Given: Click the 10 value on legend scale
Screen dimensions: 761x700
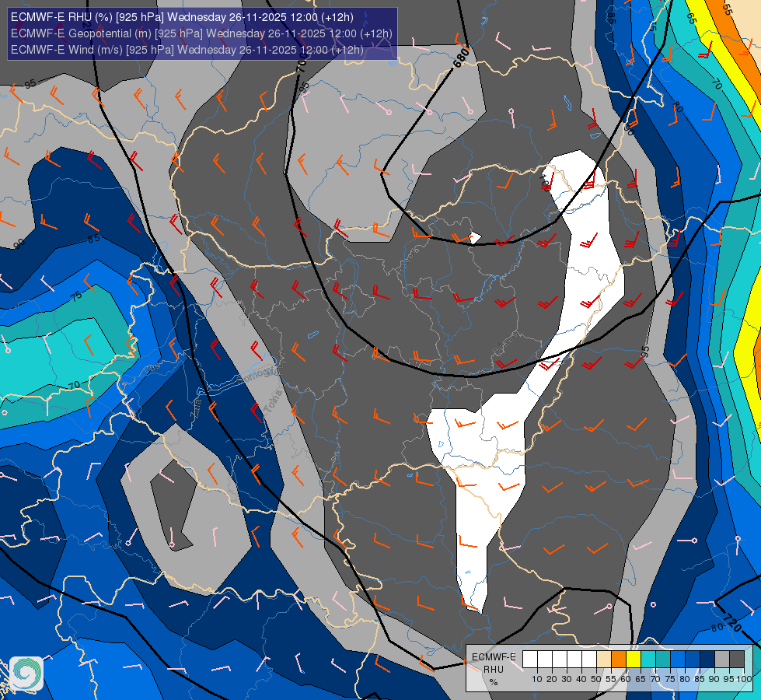Looking at the screenshot, I should pyautogui.click(x=537, y=679).
